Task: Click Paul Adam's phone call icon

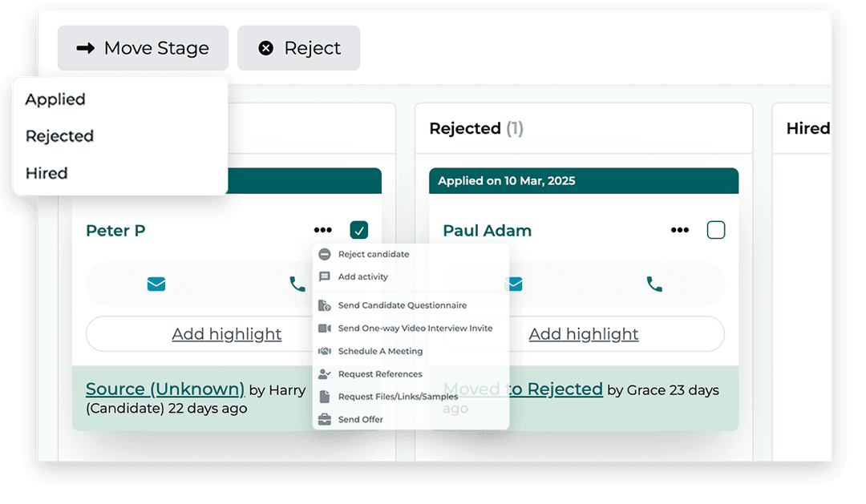Action: point(654,284)
